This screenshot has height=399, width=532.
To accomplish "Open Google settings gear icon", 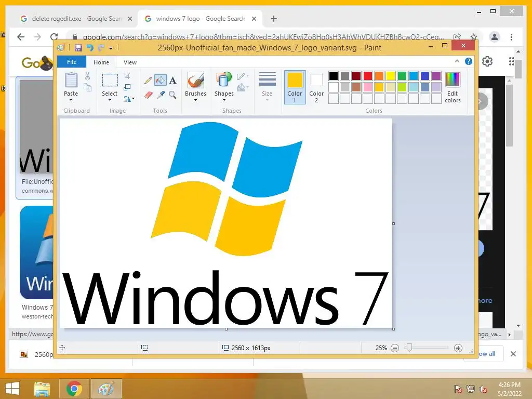I will pyautogui.click(x=487, y=61).
